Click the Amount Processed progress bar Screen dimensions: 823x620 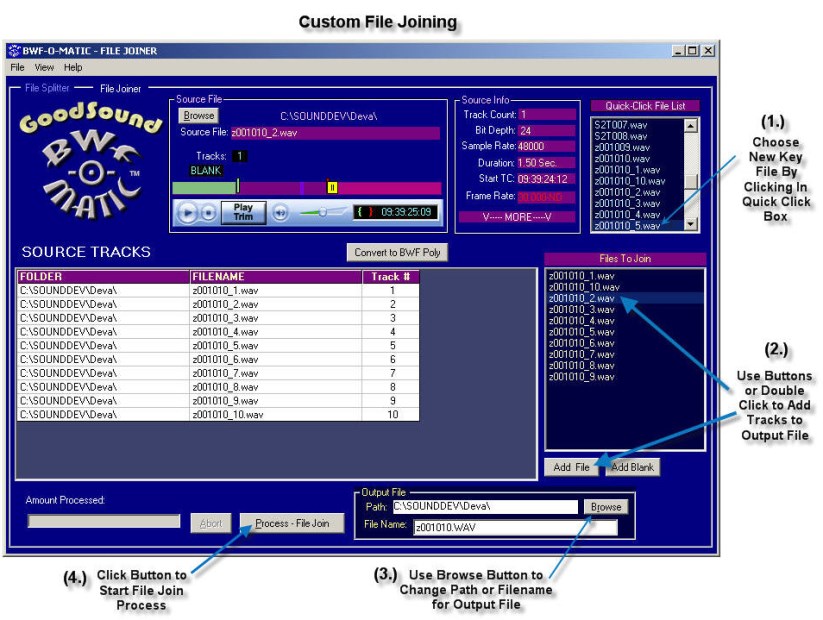[x=104, y=521]
